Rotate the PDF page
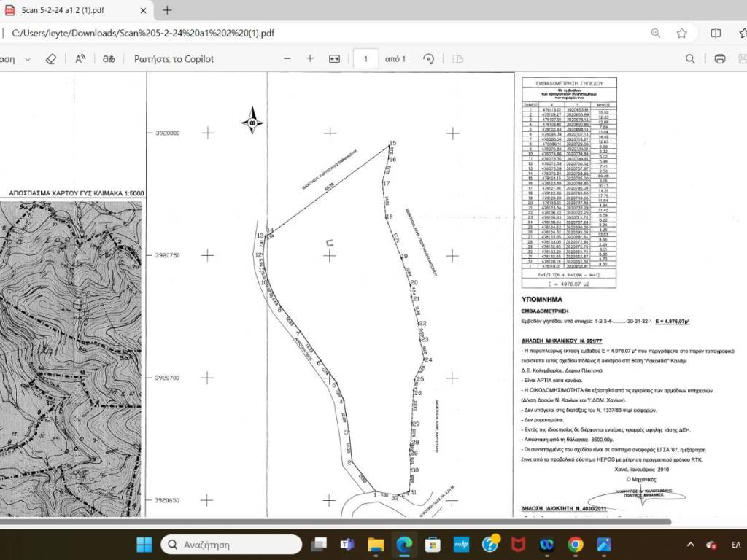747x560 pixels. pyautogui.click(x=429, y=59)
